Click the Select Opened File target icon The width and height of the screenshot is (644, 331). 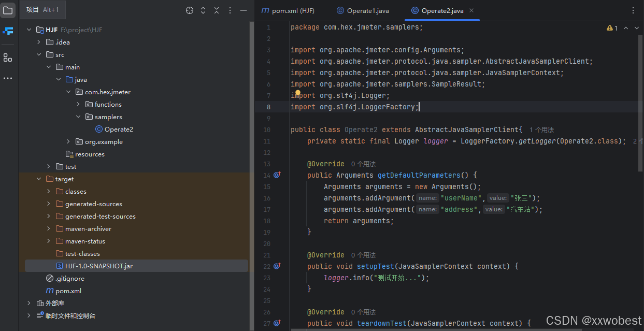pyautogui.click(x=190, y=10)
